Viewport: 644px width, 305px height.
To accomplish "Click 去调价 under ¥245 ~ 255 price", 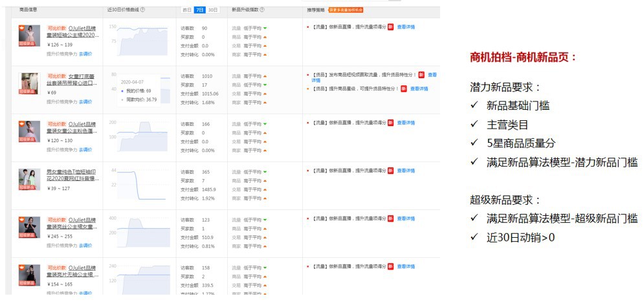I will 85,246.
